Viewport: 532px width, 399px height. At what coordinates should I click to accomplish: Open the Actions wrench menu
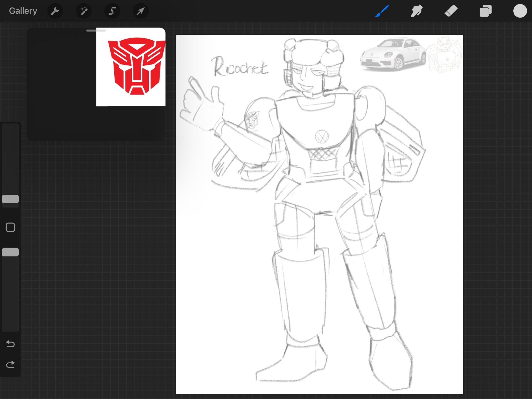click(55, 11)
